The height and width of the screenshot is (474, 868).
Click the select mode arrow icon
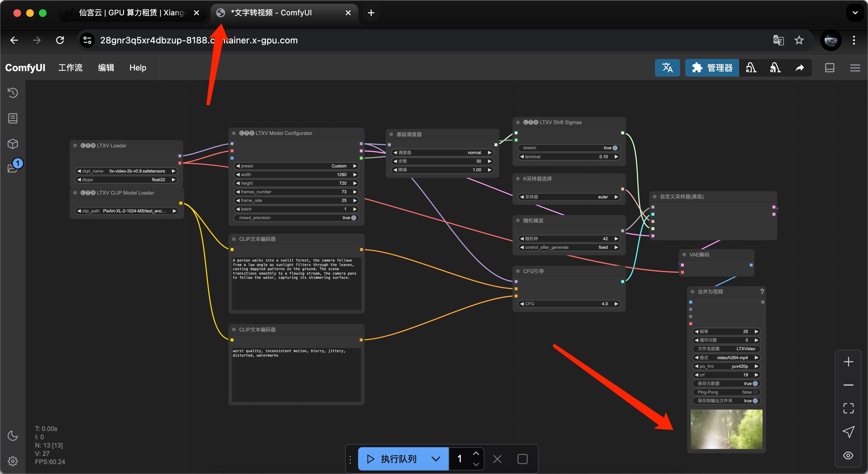[x=848, y=432]
